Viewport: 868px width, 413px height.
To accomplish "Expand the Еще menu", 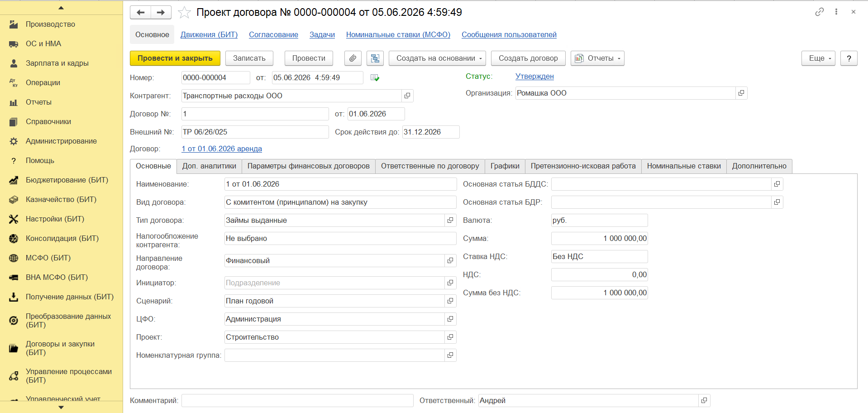I will tap(818, 58).
